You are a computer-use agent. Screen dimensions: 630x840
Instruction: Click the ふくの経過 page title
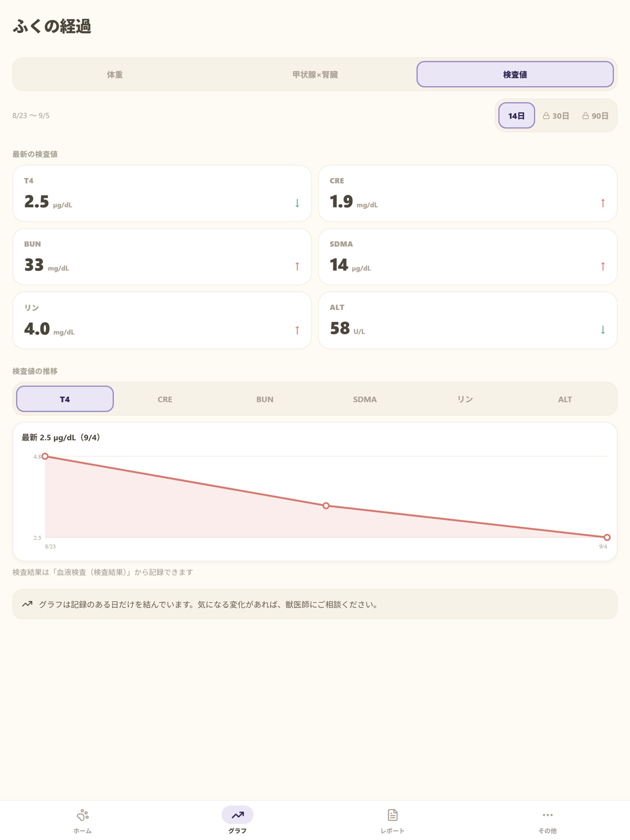tap(52, 26)
